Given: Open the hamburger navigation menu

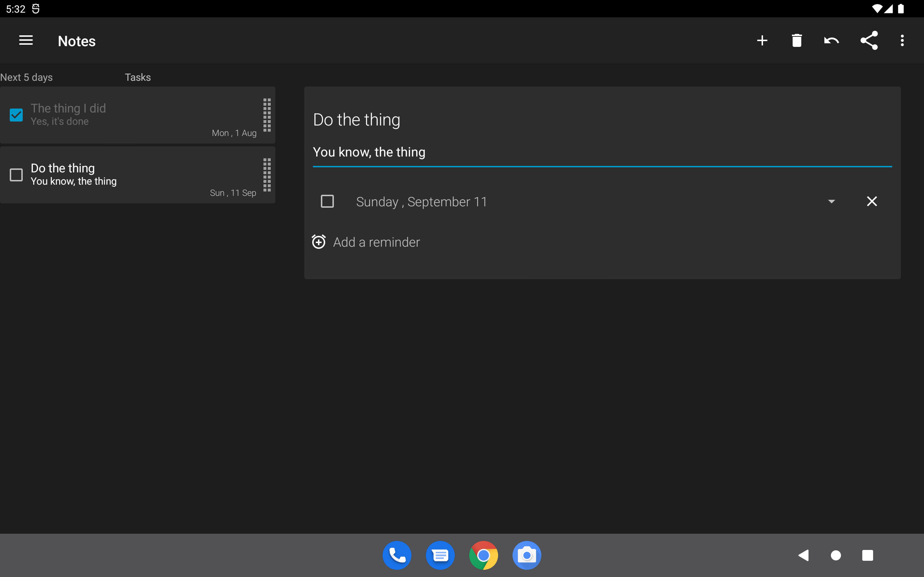Looking at the screenshot, I should point(26,40).
